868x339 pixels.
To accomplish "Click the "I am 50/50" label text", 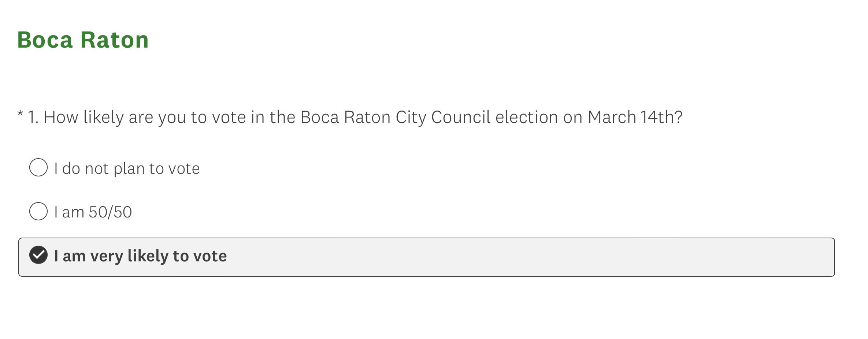I will [93, 212].
